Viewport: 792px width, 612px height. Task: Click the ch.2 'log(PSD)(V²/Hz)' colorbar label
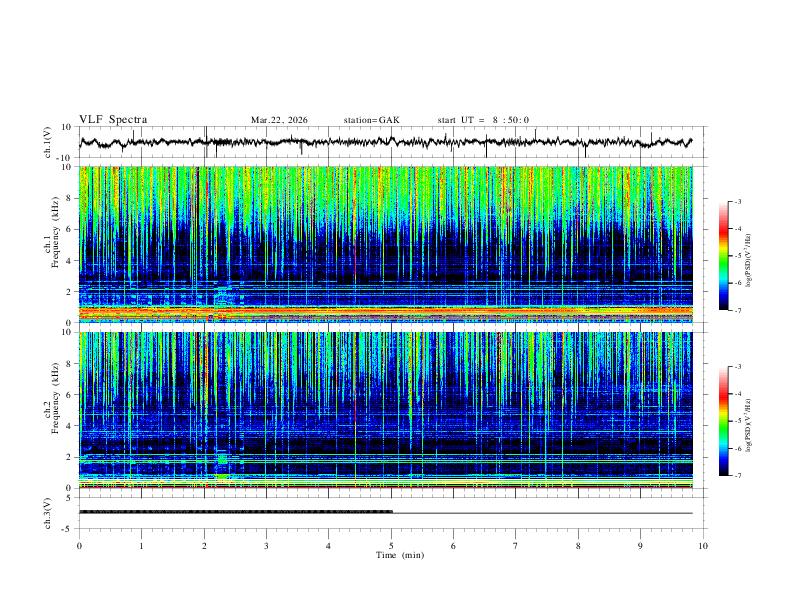pyautogui.click(x=749, y=425)
